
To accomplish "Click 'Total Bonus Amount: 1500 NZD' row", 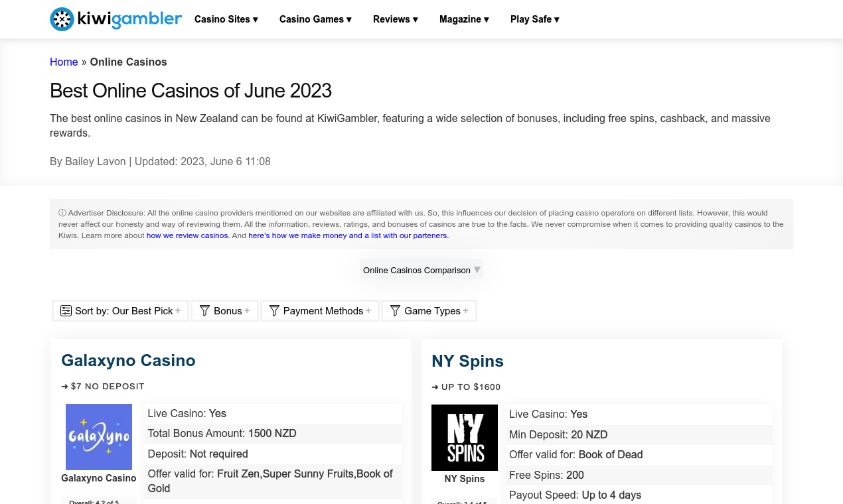I will point(273,434).
